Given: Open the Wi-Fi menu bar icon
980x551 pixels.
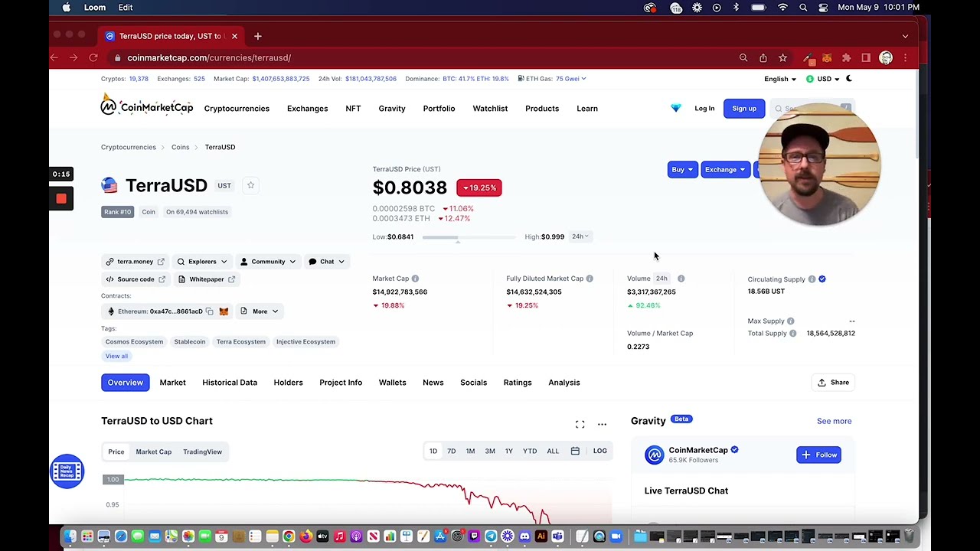Looking at the screenshot, I should click(x=782, y=8).
